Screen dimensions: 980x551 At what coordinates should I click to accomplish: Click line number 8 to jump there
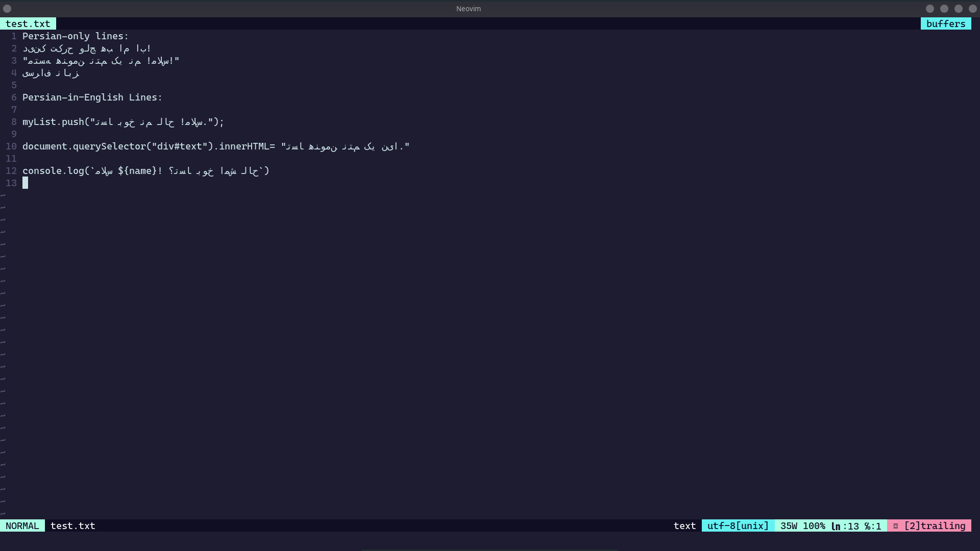(13, 122)
